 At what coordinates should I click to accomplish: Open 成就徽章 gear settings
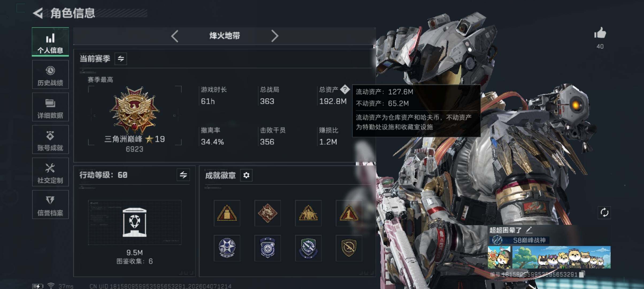pyautogui.click(x=246, y=175)
